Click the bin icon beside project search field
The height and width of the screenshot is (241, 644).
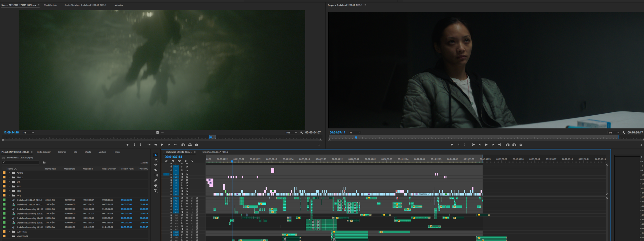tap(44, 163)
